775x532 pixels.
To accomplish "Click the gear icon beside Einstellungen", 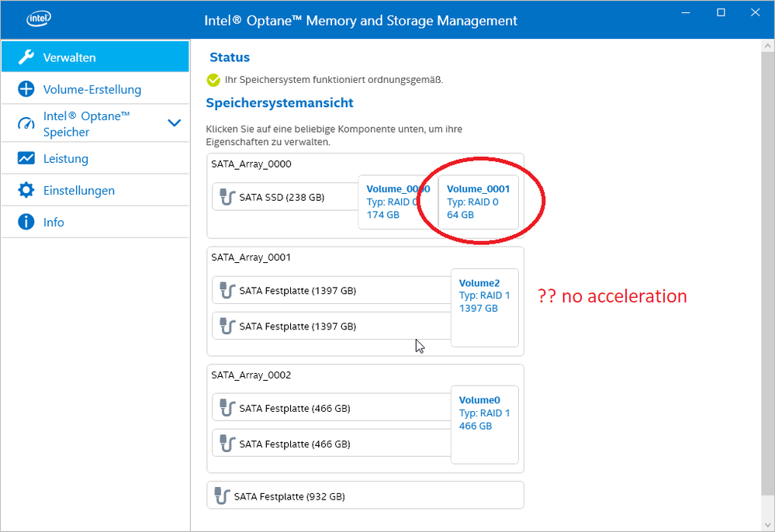I will [x=26, y=190].
